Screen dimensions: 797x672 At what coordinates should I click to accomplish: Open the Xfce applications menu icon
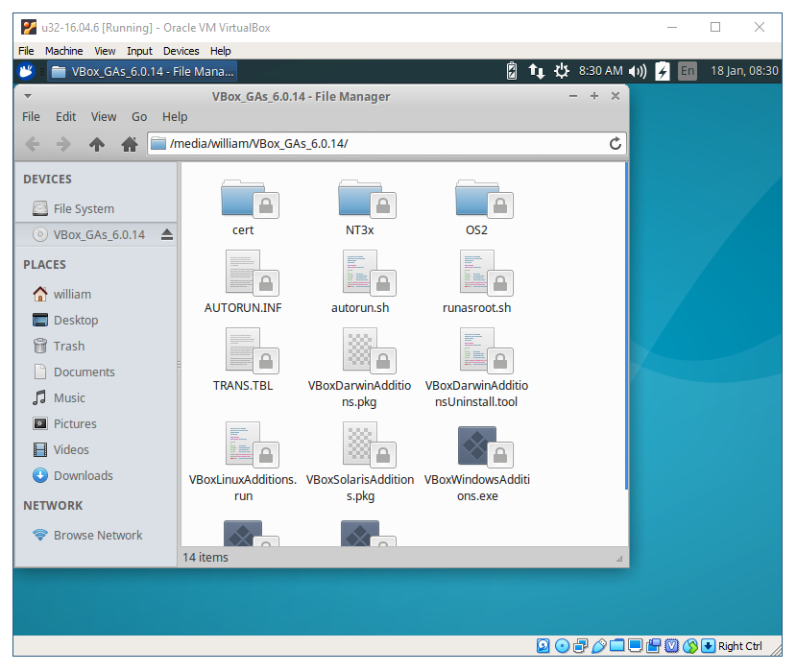click(x=27, y=71)
